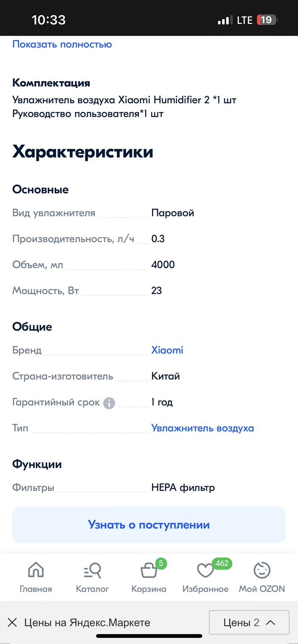Open the Корзина basket icon
This screenshot has height=644, width=298.
149,571
